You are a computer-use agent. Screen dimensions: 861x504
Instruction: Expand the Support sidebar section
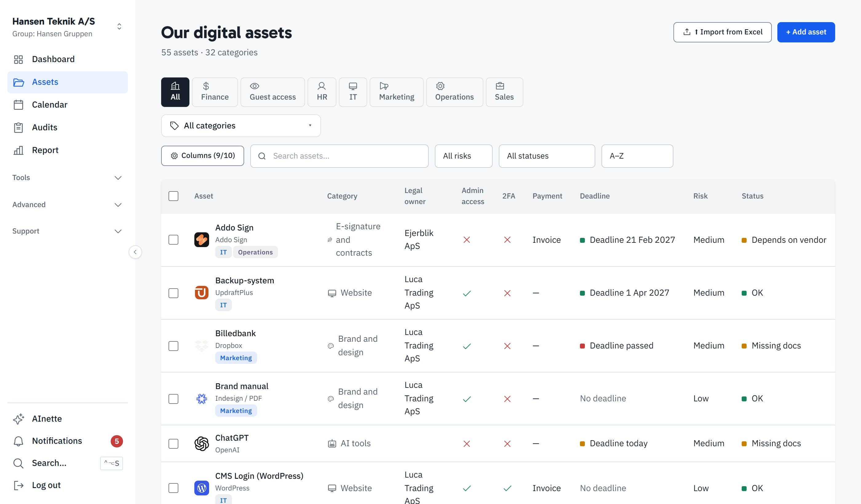point(68,231)
